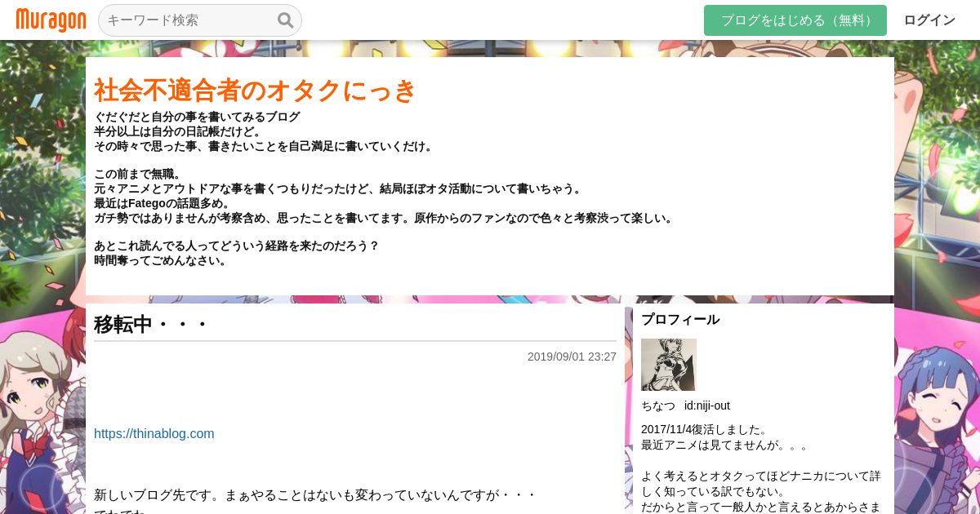Open the ログイン link
This screenshot has height=514, width=980.
pyautogui.click(x=929, y=20)
